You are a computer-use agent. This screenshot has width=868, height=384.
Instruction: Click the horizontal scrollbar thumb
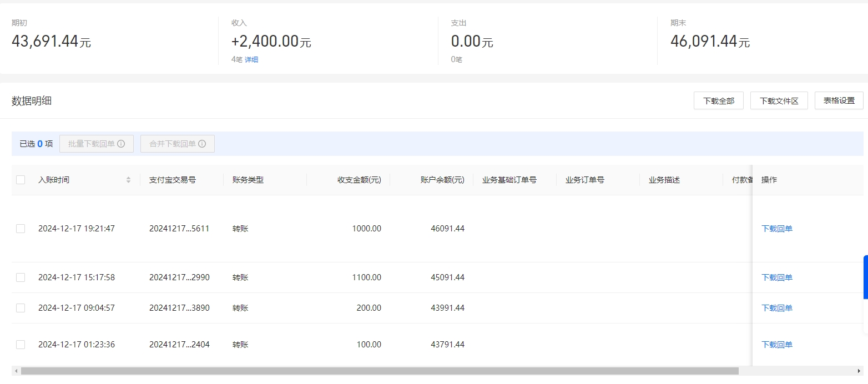coord(380,371)
